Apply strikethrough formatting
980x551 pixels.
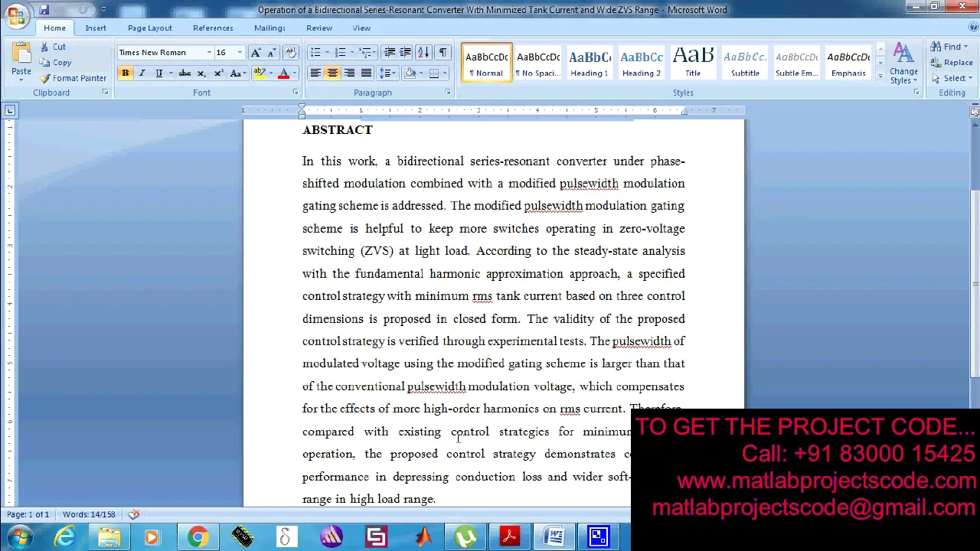(x=185, y=73)
